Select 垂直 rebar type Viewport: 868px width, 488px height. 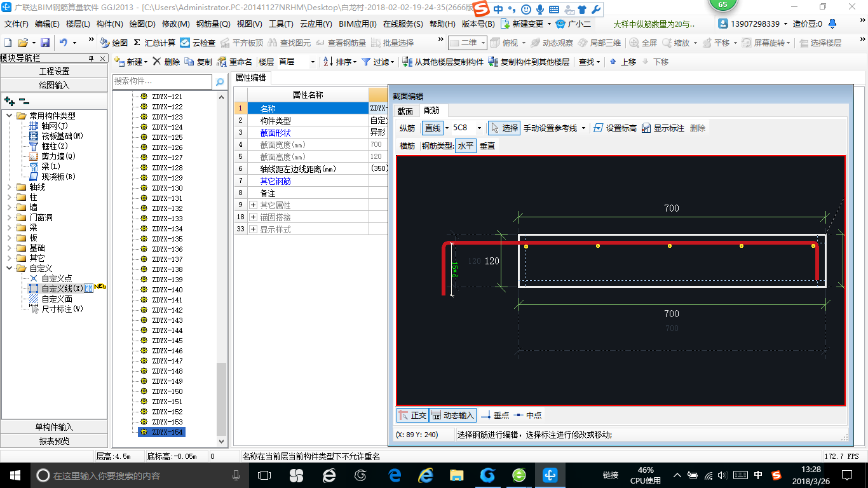(x=487, y=146)
